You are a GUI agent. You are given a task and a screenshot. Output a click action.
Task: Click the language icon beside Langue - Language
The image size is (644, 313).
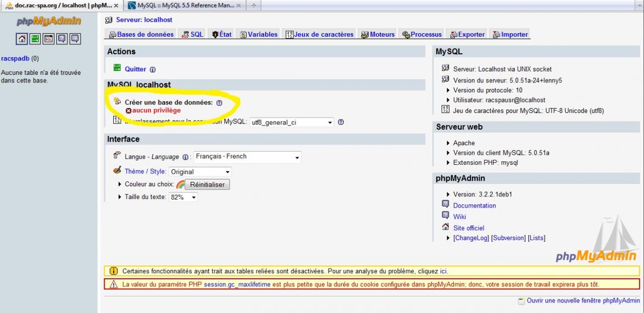tap(117, 155)
